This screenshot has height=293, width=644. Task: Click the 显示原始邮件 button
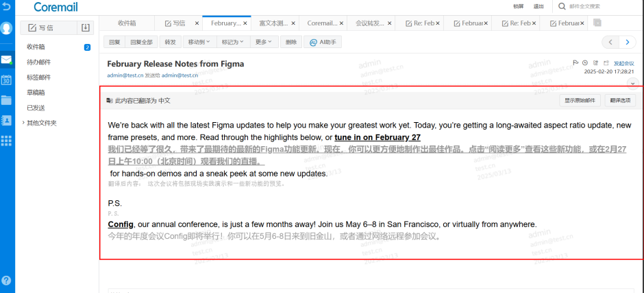click(x=580, y=100)
